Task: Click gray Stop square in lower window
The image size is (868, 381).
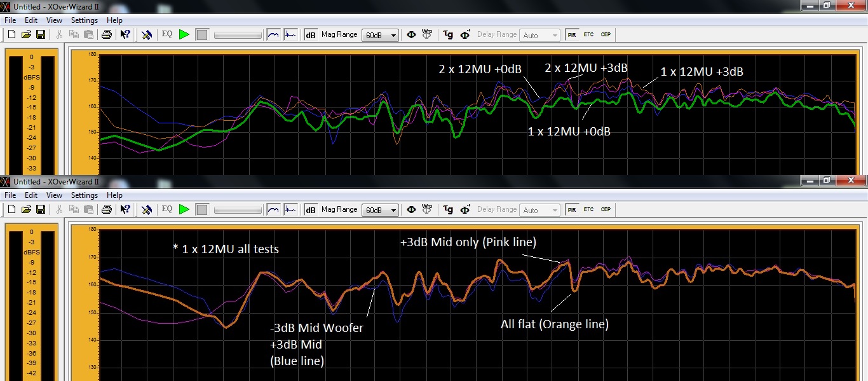Action: coord(201,209)
